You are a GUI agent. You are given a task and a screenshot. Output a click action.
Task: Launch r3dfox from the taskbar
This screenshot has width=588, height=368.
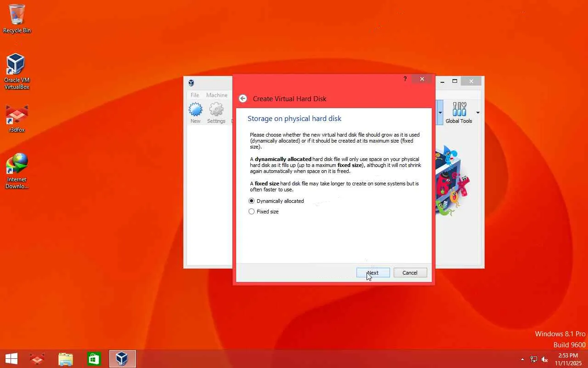pos(37,359)
